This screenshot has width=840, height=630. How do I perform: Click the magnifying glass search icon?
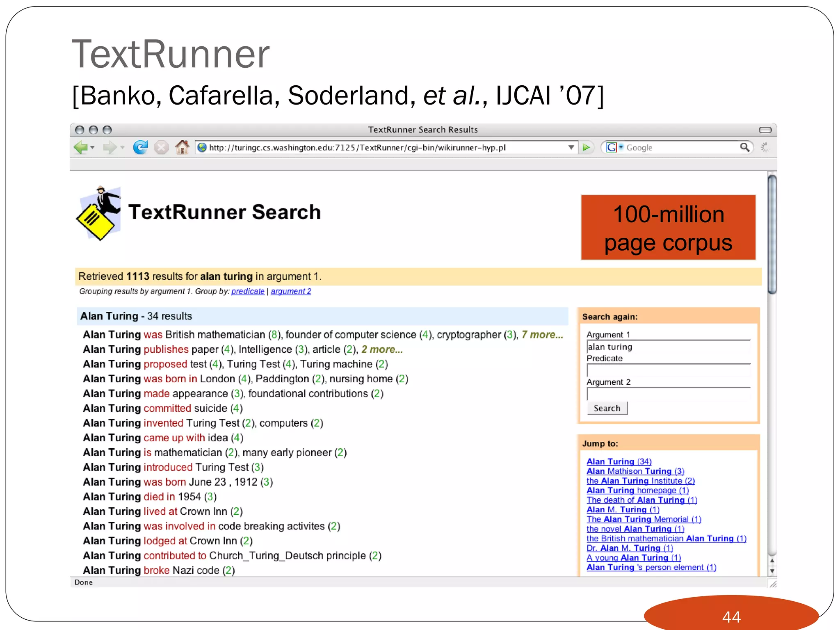(745, 147)
